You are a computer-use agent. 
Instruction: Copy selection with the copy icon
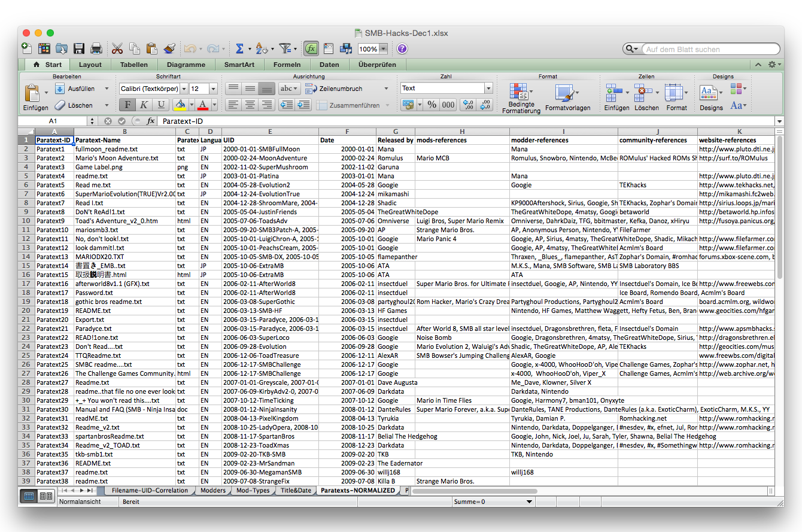click(x=135, y=48)
